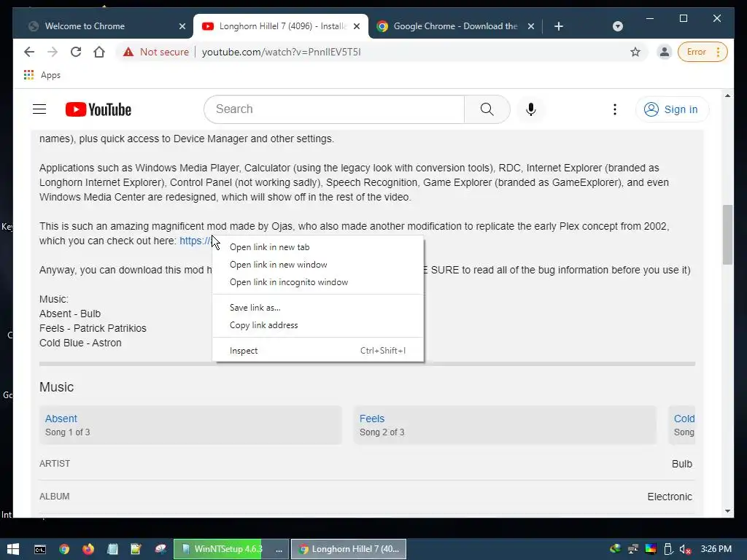Launch Chrome from taskbar pinned icon
Viewport: 747px width, 560px height.
(64, 549)
